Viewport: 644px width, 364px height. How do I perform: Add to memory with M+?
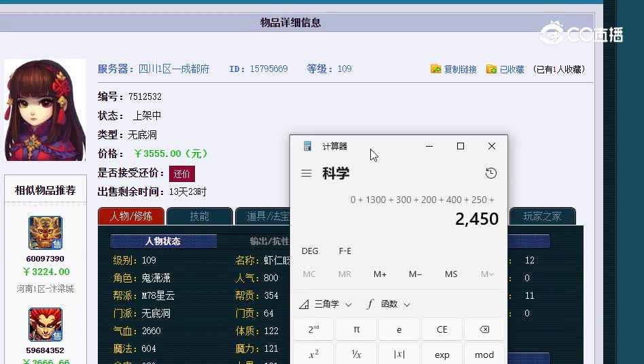(380, 274)
